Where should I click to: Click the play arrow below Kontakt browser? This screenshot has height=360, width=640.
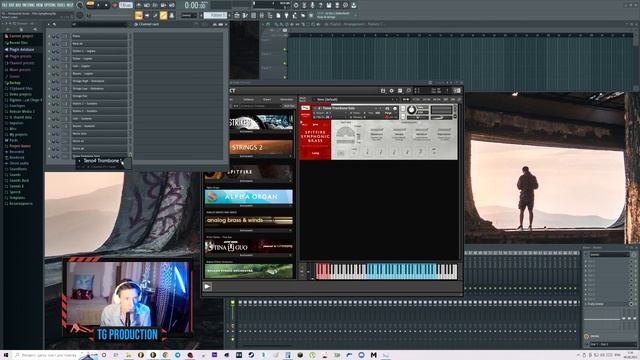point(208,287)
